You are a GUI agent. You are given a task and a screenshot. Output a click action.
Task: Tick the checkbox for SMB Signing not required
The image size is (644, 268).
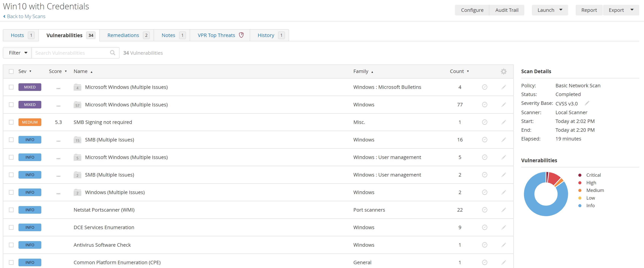(11, 122)
